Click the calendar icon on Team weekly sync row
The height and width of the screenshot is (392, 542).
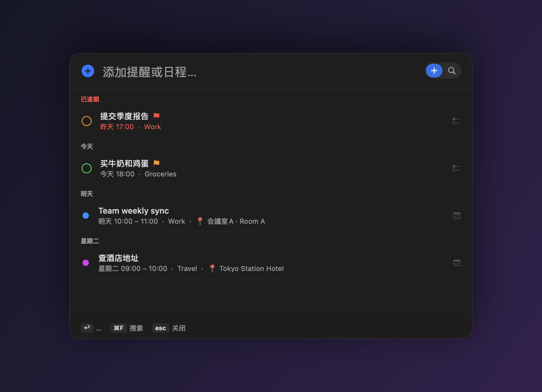pyautogui.click(x=457, y=216)
